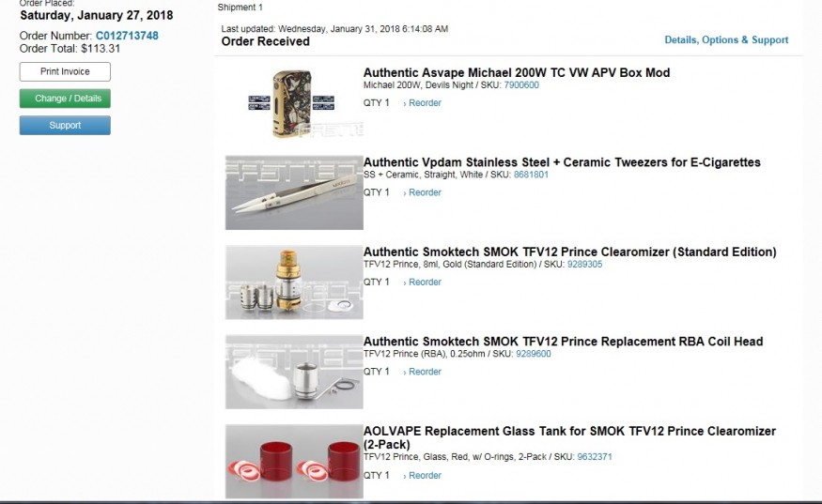
Task: Open order number C012713748 link
Action: 127,36
